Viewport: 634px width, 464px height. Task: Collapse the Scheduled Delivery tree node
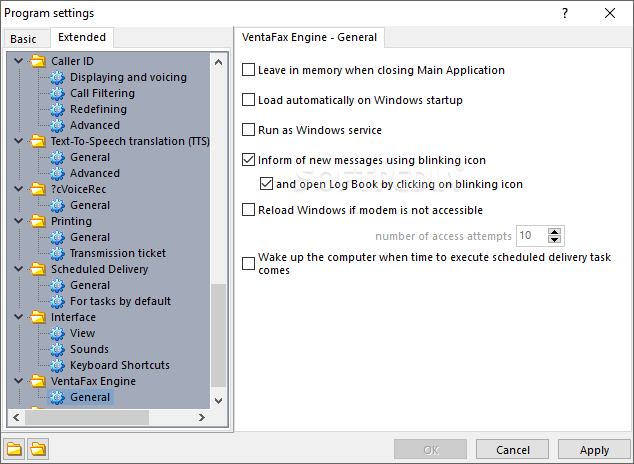pyautogui.click(x=18, y=269)
